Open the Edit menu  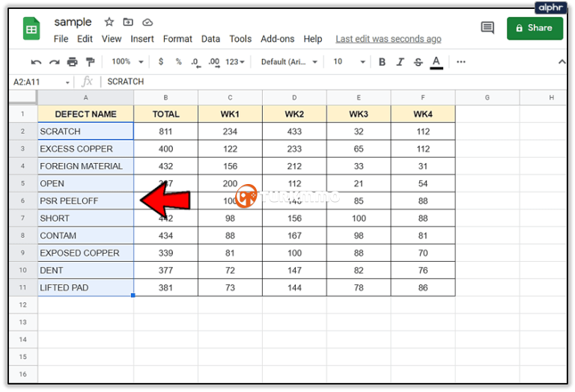(85, 39)
